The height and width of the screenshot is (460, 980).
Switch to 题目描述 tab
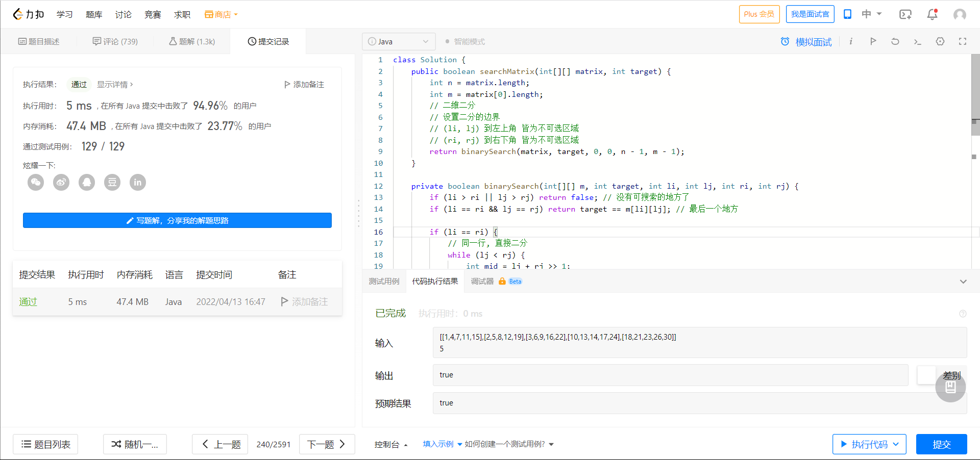point(39,41)
